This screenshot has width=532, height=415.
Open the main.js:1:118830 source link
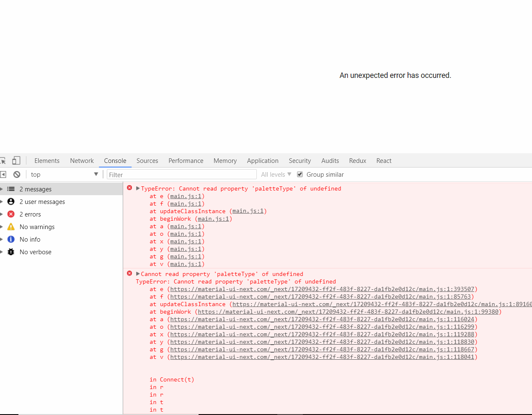322,342
